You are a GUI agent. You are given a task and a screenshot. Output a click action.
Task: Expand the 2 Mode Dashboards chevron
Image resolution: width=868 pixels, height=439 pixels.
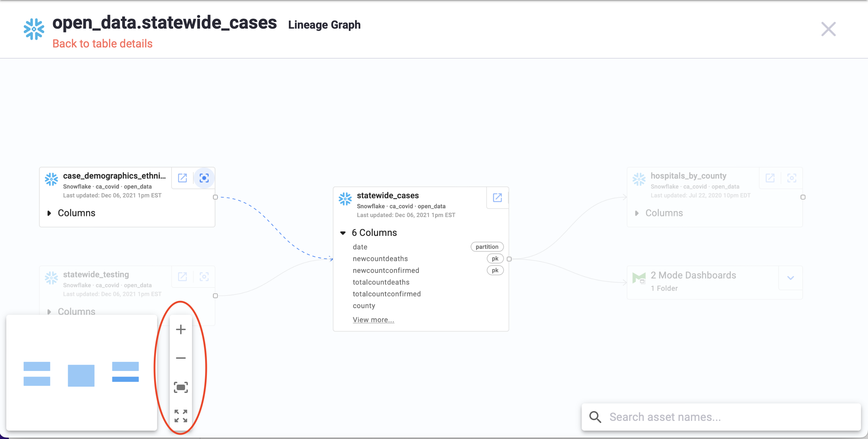click(x=791, y=278)
